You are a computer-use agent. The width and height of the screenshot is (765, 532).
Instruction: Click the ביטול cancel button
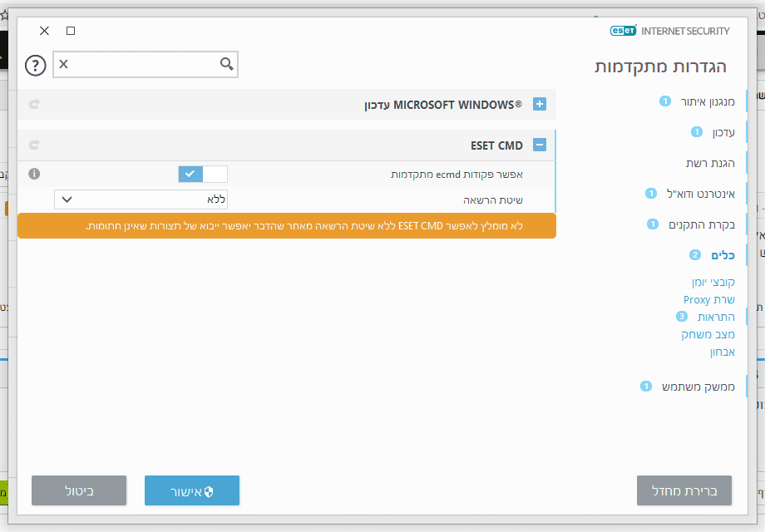point(79,490)
